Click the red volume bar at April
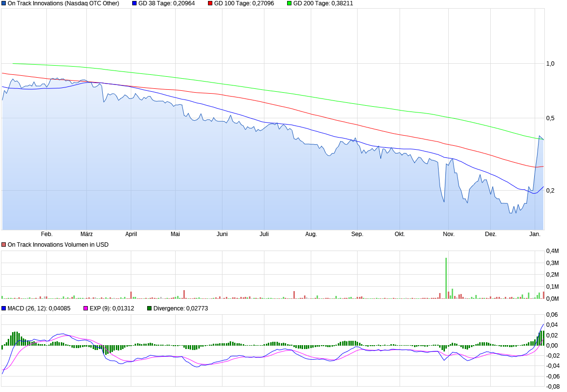 (x=131, y=295)
